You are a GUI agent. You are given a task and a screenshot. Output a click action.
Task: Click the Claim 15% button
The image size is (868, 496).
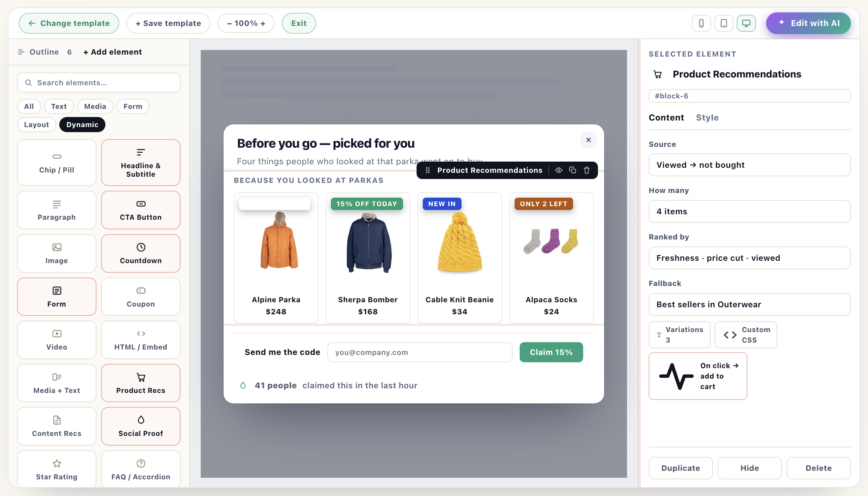click(551, 352)
